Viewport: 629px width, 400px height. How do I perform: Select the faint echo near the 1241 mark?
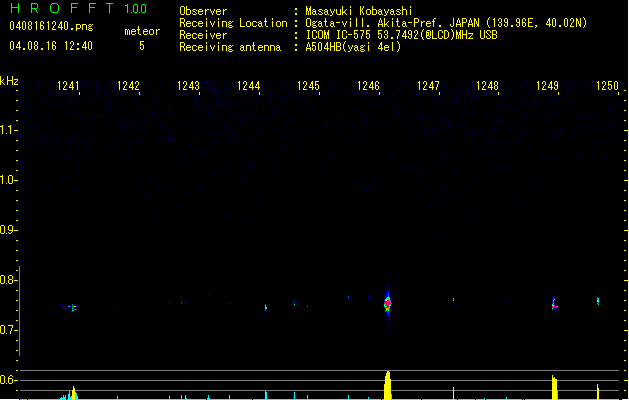tap(71, 307)
